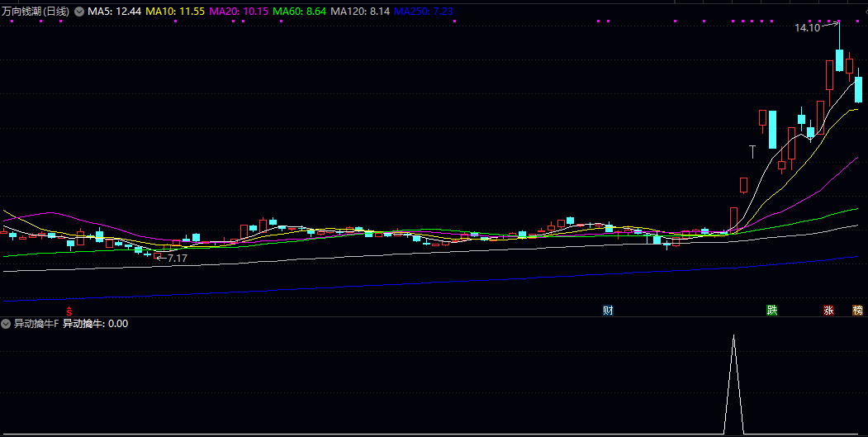Click the 7.17 low price label
This screenshot has width=868, height=437.
177,258
